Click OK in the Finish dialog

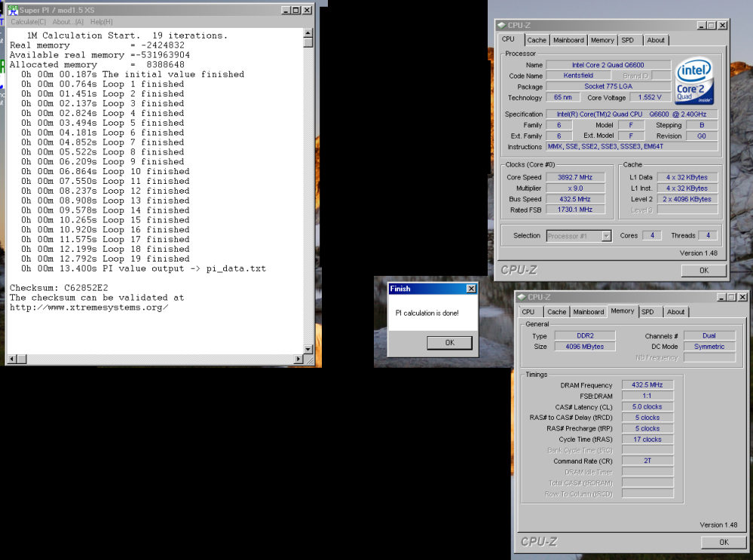click(449, 342)
